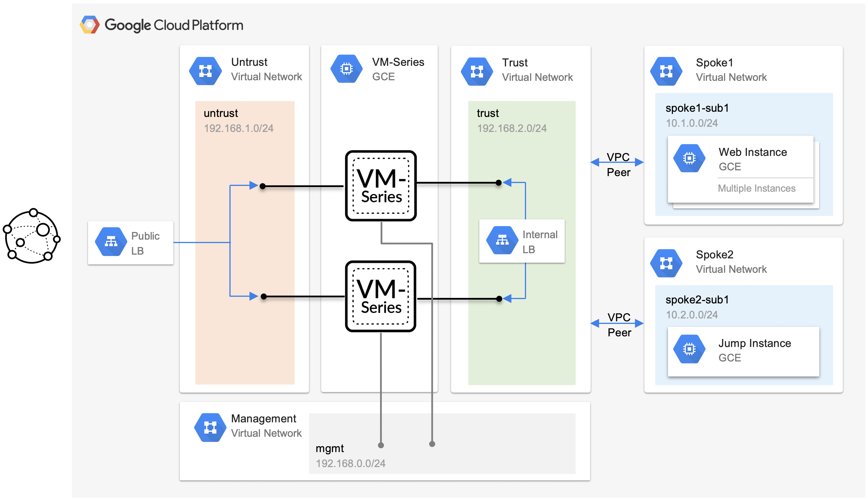This screenshot has height=500, width=868.
Task: Click the upper VPC Peer arrow label
Action: tap(618, 165)
